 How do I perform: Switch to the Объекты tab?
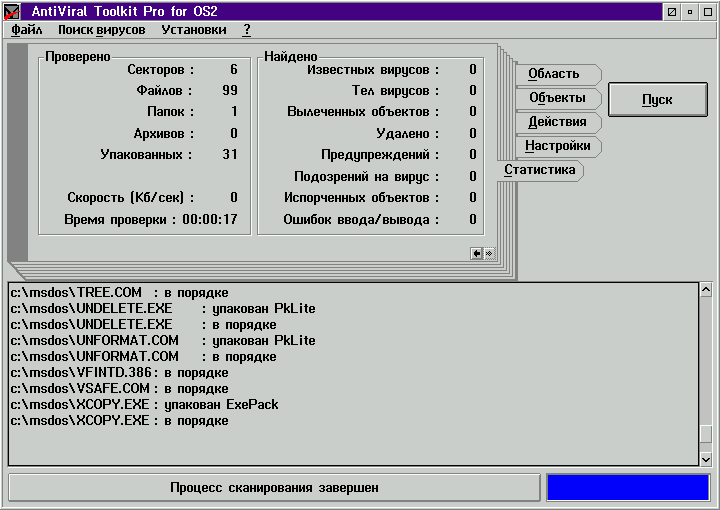click(x=557, y=98)
